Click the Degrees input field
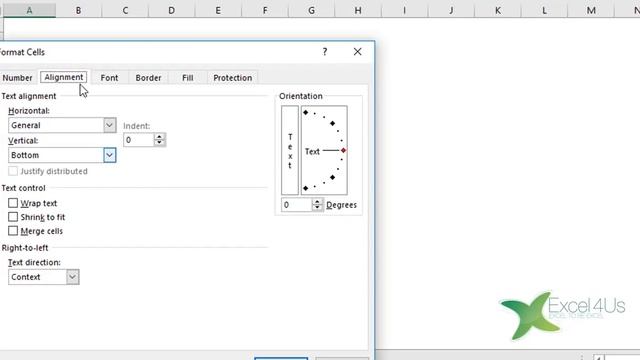640x360 pixels. [x=297, y=204]
